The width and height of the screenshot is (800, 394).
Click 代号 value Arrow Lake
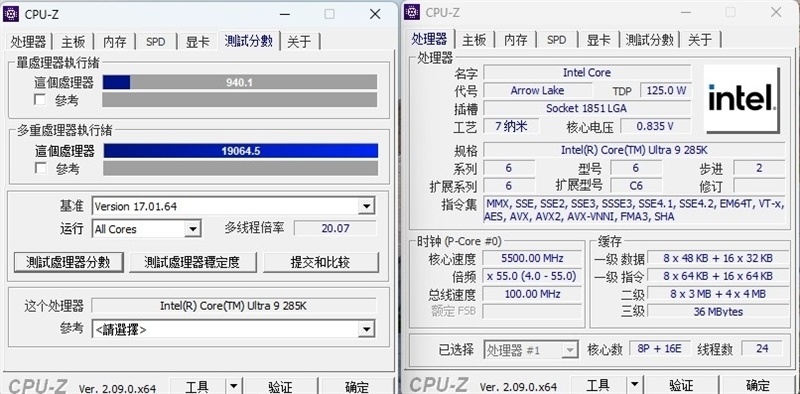(x=537, y=91)
